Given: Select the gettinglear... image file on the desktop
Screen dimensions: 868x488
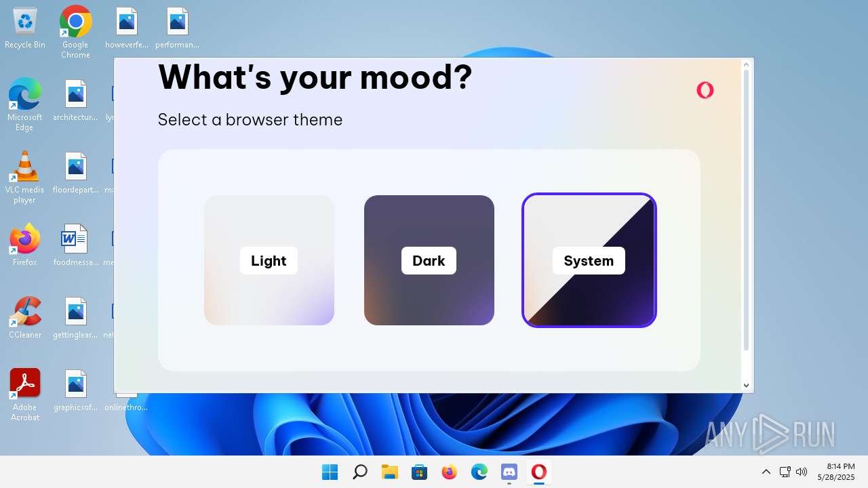Looking at the screenshot, I should point(75,318).
